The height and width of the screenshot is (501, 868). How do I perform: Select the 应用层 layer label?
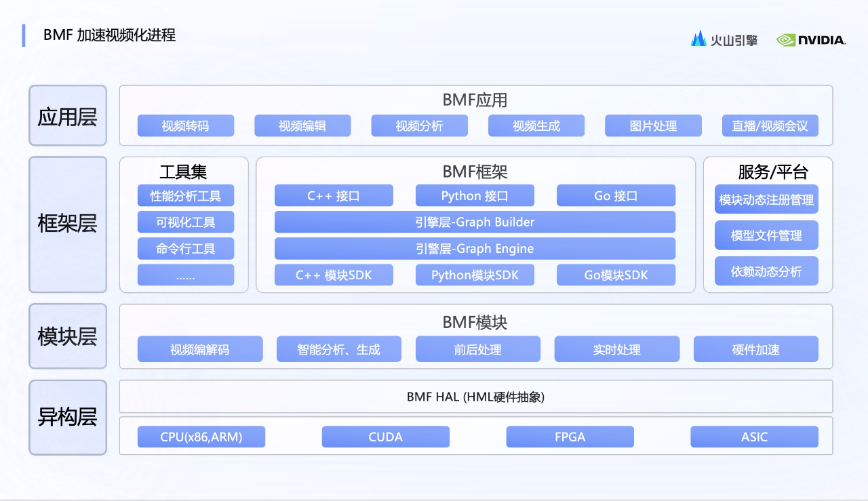68,116
